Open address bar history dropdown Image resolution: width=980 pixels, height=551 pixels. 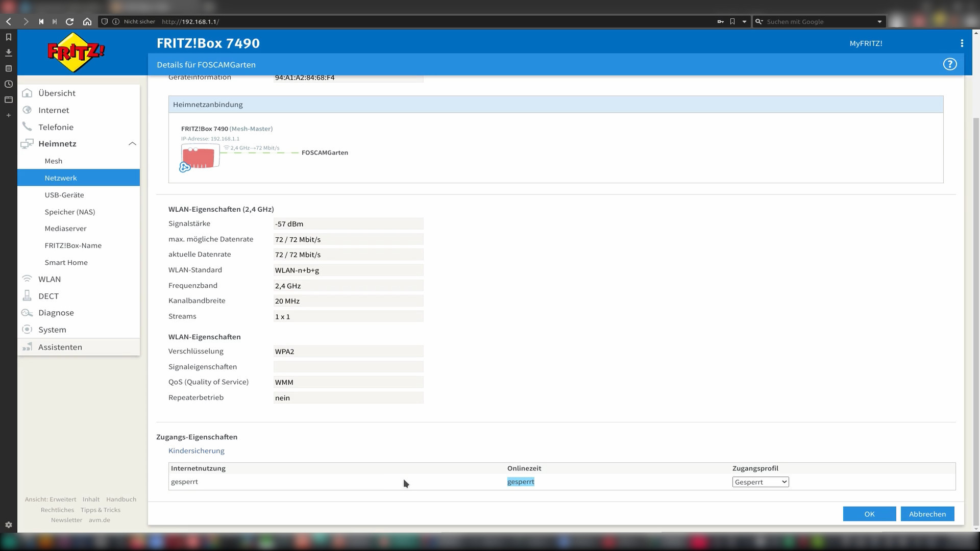tap(744, 21)
